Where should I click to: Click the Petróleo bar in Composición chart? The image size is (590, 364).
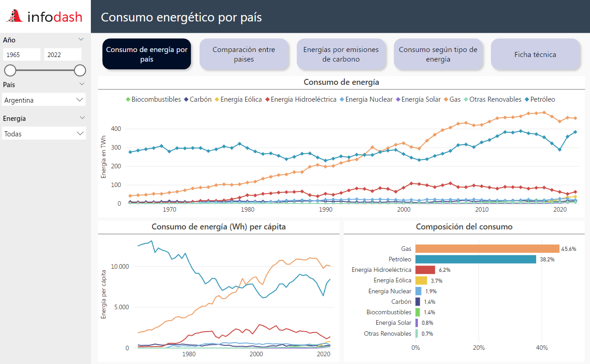(x=476, y=259)
